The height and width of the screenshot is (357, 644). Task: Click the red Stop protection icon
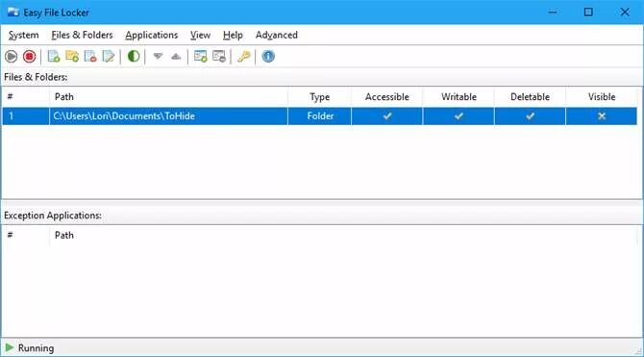point(29,57)
